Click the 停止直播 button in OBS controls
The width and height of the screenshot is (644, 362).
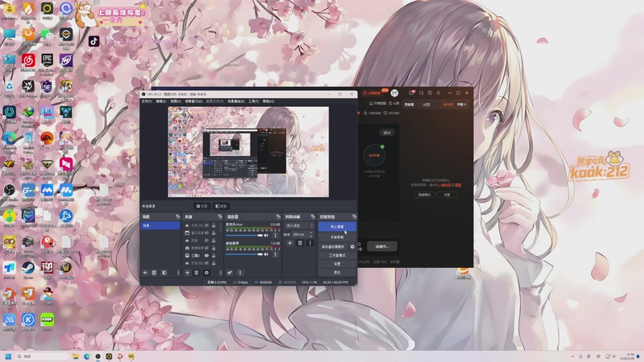click(336, 227)
